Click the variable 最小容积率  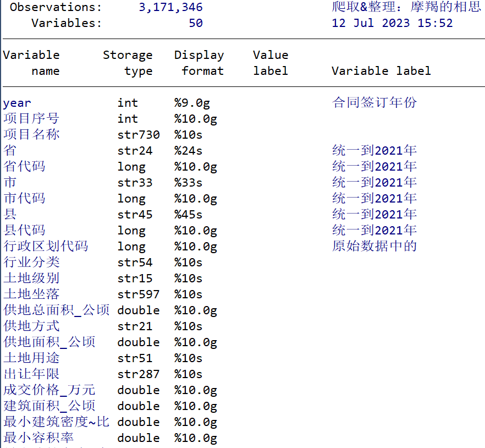[x=38, y=438]
